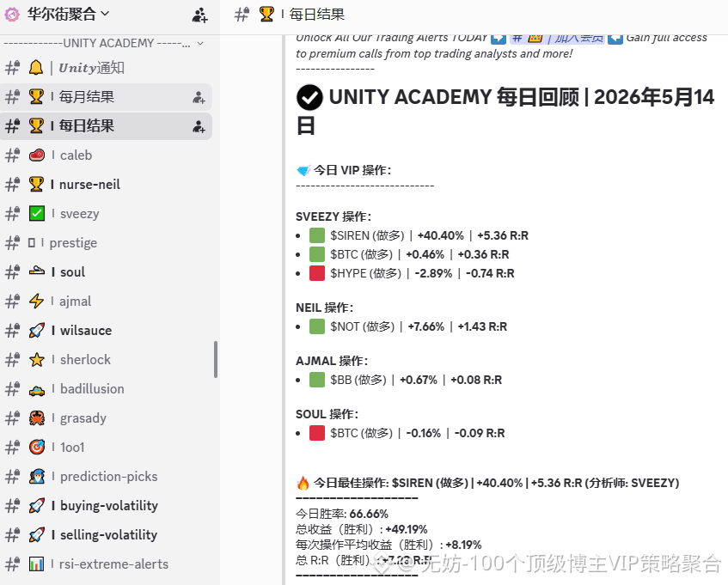Open the Unity通知 channel
The image size is (728, 585).
click(106, 68)
